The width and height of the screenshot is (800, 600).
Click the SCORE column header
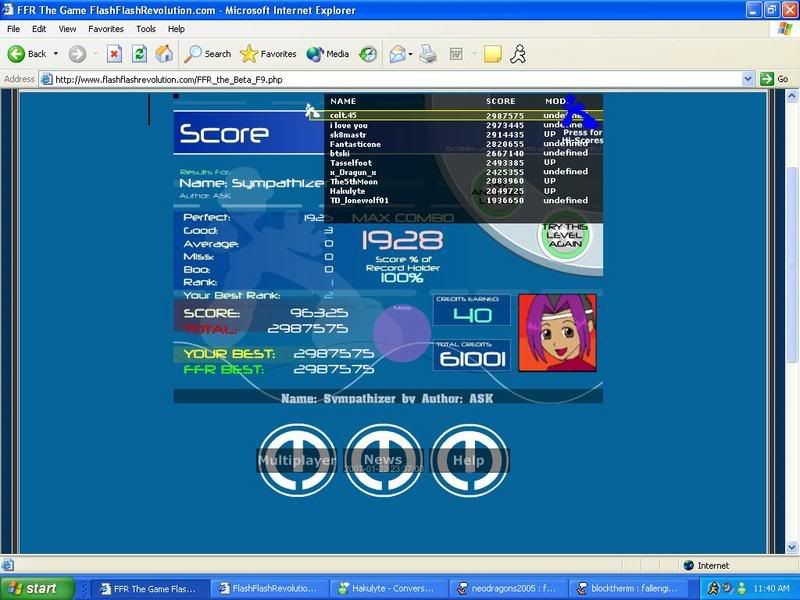pos(501,102)
